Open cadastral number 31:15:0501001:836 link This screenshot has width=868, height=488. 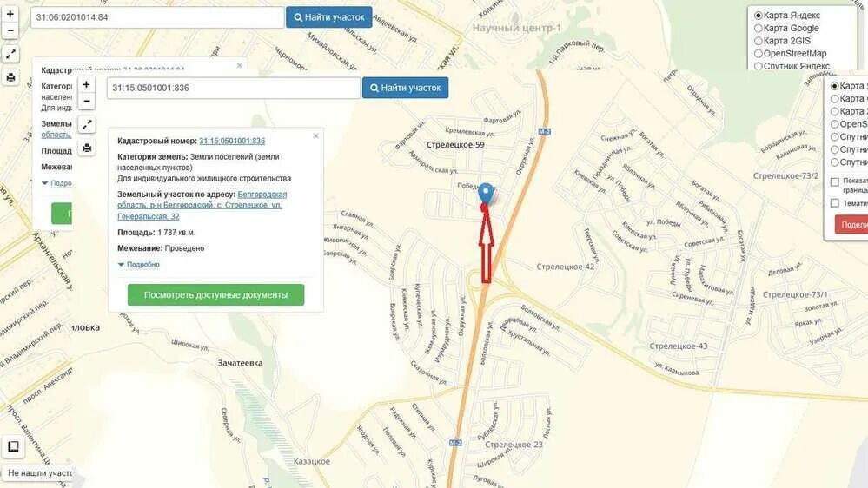tap(232, 141)
